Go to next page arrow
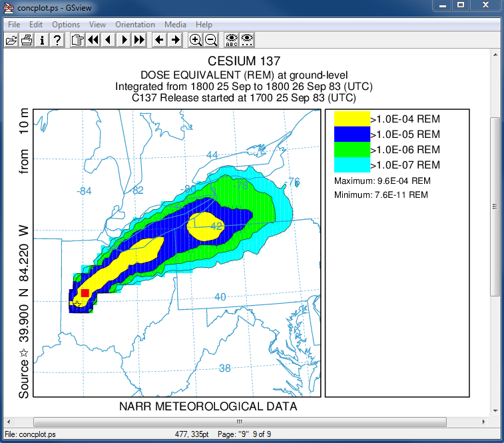Viewport: 504px width, 443px height. tap(123, 40)
